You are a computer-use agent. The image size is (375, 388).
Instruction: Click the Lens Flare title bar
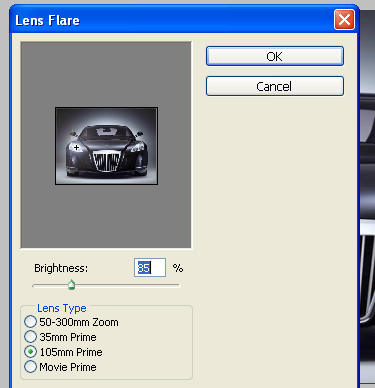point(172,20)
